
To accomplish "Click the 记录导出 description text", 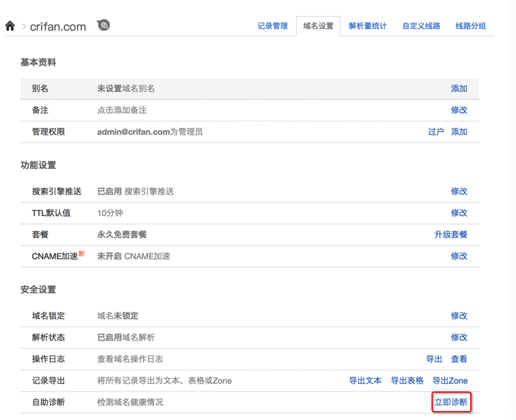I will (164, 381).
